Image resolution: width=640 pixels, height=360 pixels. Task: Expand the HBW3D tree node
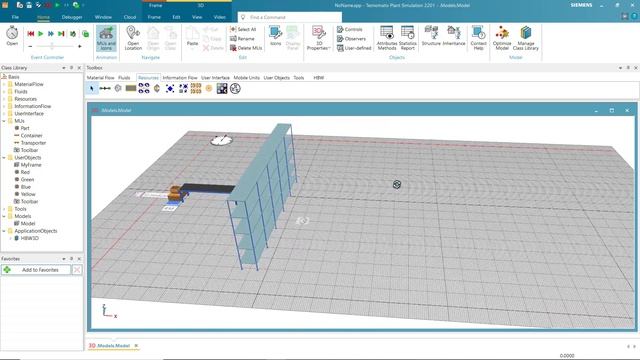[x=11, y=238]
